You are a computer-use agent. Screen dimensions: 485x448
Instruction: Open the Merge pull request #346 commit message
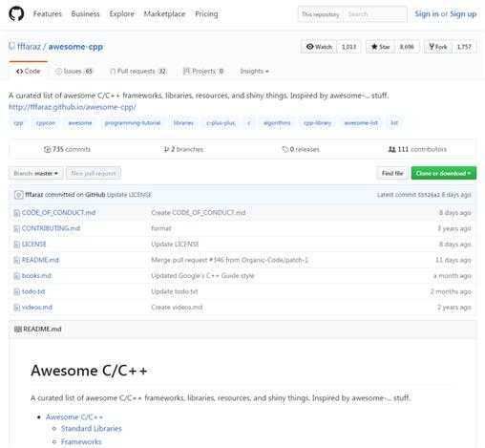(x=229, y=260)
